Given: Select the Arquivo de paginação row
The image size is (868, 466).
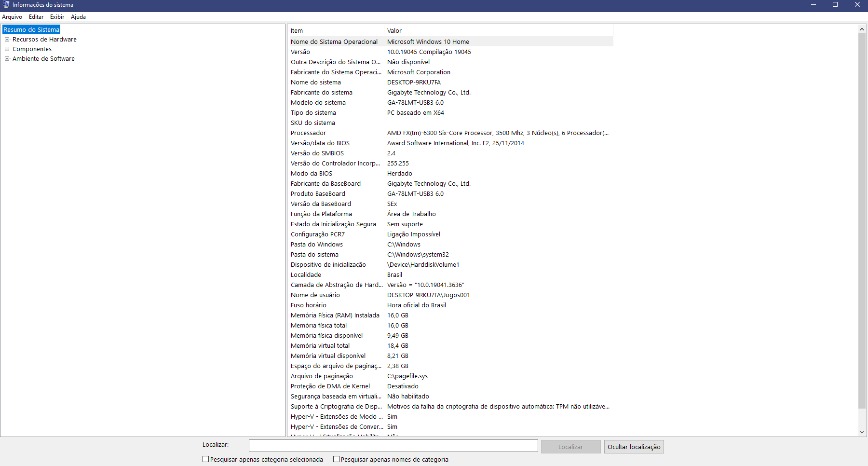Looking at the screenshot, I should click(x=450, y=376).
